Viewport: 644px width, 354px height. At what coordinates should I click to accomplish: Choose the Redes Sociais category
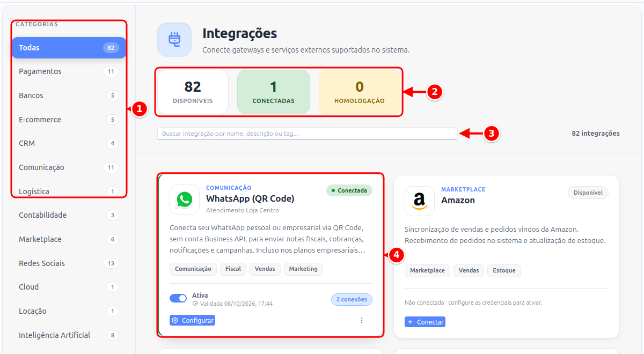(x=69, y=263)
